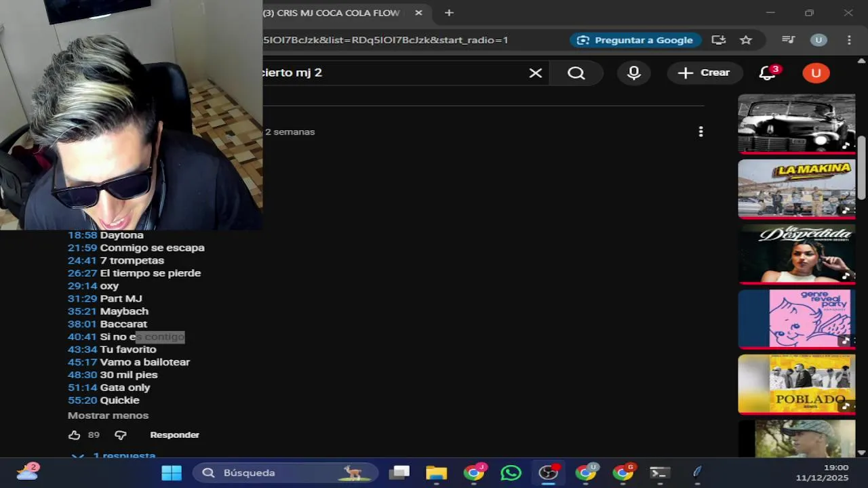Close the CRIS MJ COCA COLA FLOW tab

pos(418,13)
